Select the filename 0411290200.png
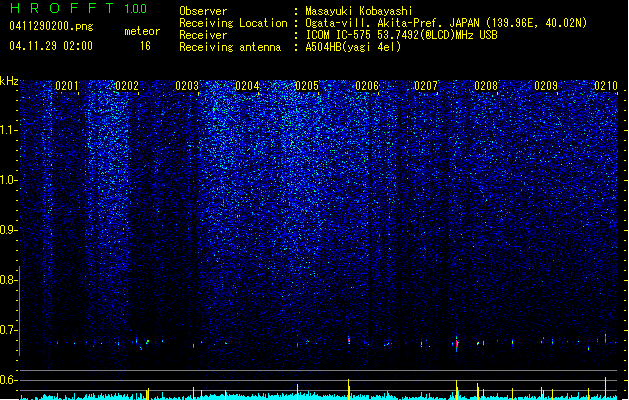 (51, 26)
